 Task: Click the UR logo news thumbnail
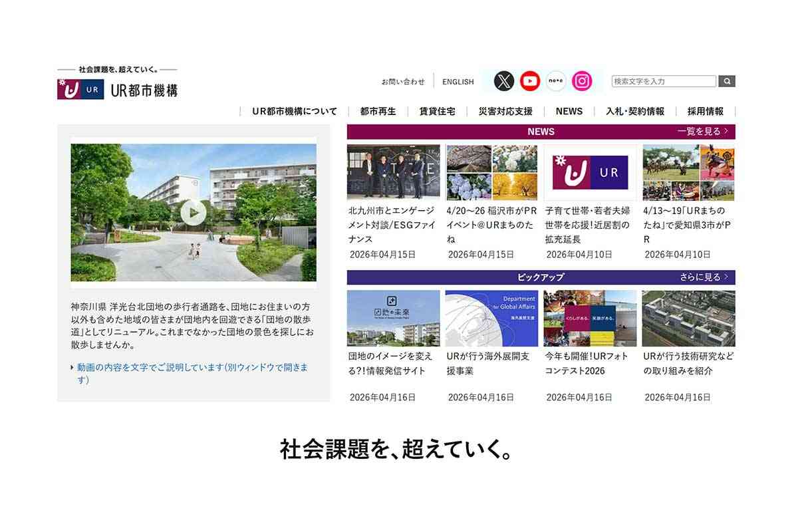click(590, 171)
